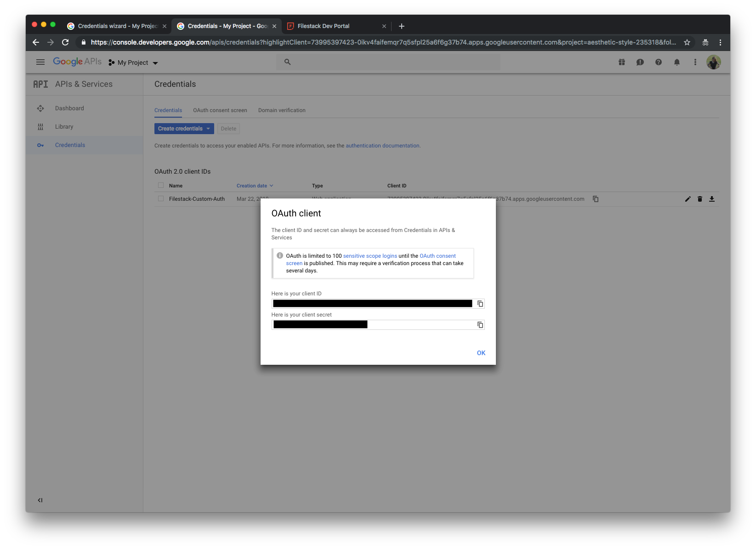Viewport: 756px width, 549px height.
Task: Copy the client ID in OAuth dialog
Action: 480,304
